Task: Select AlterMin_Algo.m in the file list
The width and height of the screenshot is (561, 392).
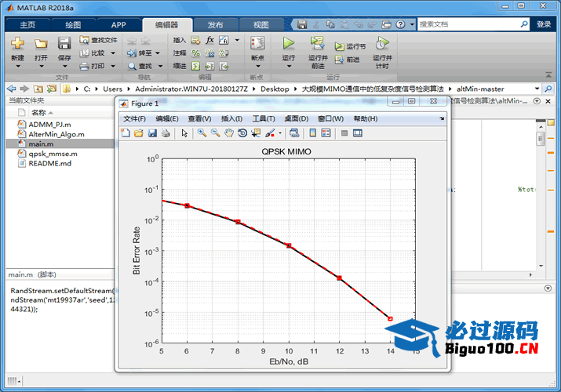Action: 56,134
